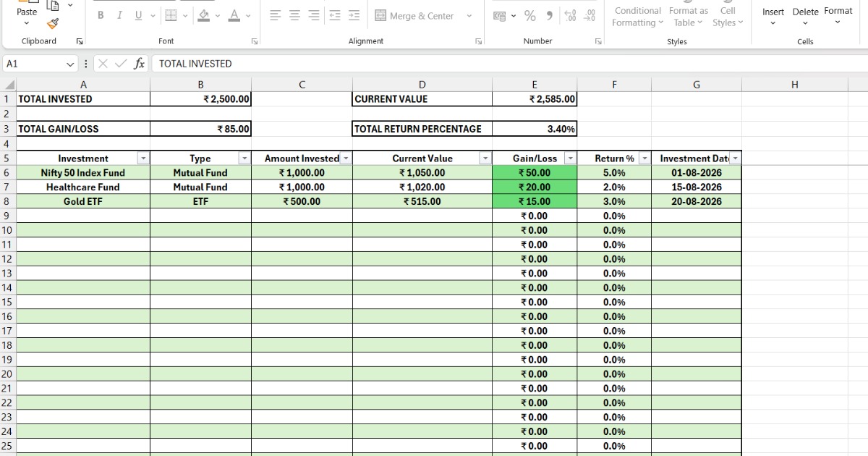The height and width of the screenshot is (456, 868).
Task: Open Accounting format dropdown arrow
Action: click(x=513, y=16)
